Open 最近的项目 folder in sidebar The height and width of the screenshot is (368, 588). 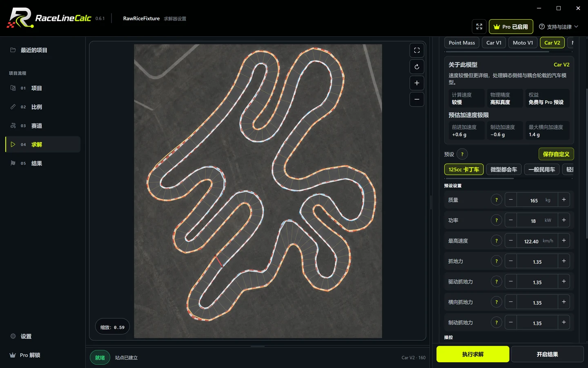[43, 50]
